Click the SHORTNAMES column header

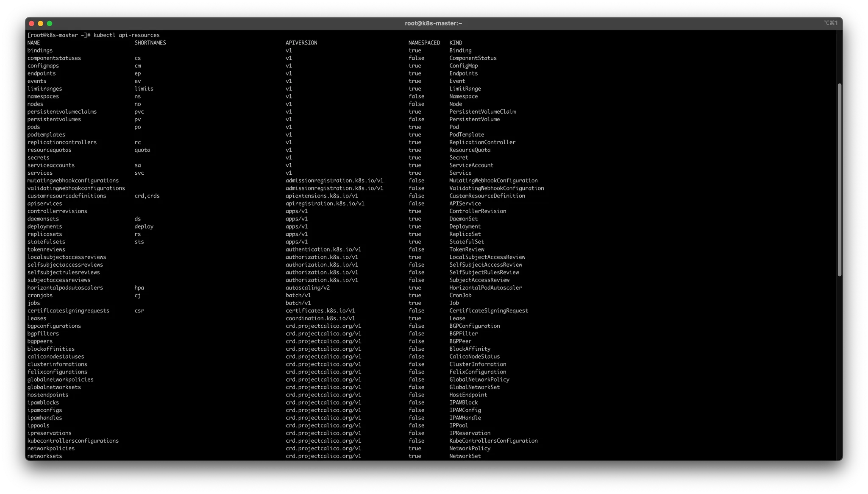150,43
